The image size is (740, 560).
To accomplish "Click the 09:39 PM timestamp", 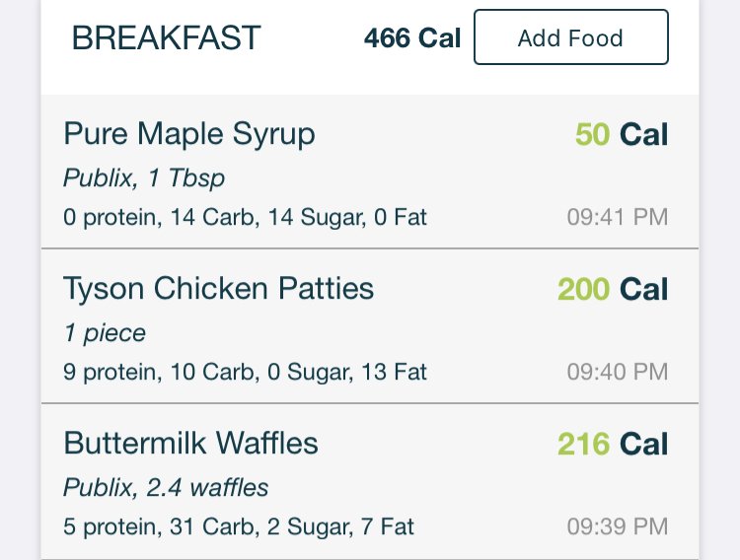I will (x=618, y=526).
